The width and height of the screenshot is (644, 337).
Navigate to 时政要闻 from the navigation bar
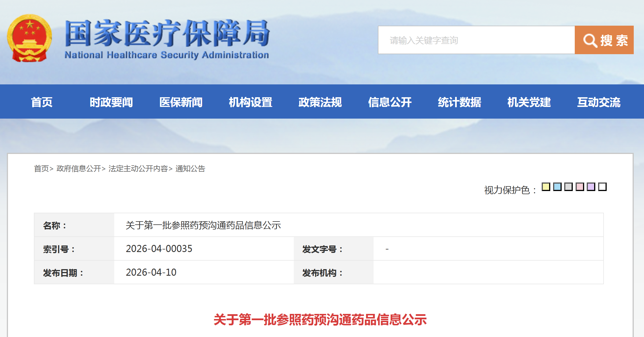click(112, 102)
